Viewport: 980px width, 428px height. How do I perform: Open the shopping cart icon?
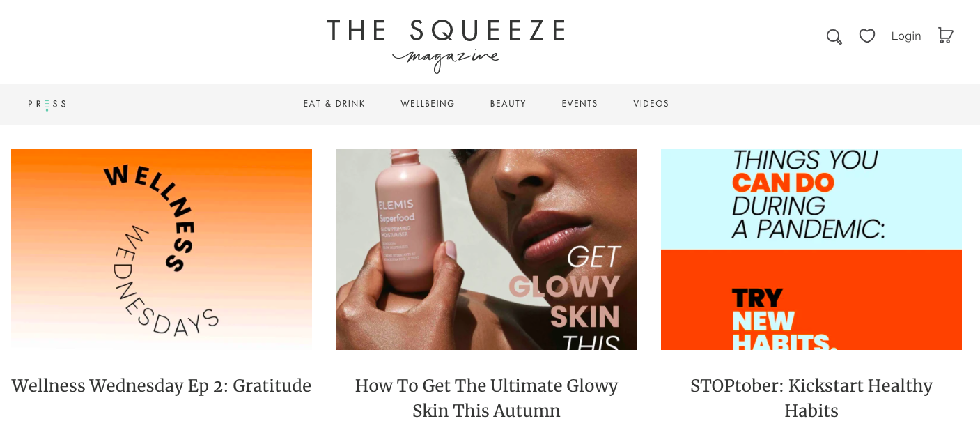945,36
